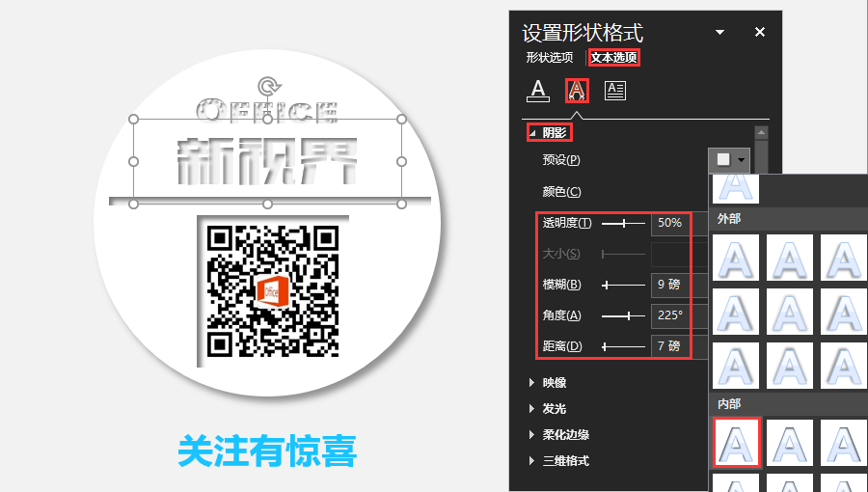Collapse the 阴影 section
868x492 pixels.
point(532,133)
